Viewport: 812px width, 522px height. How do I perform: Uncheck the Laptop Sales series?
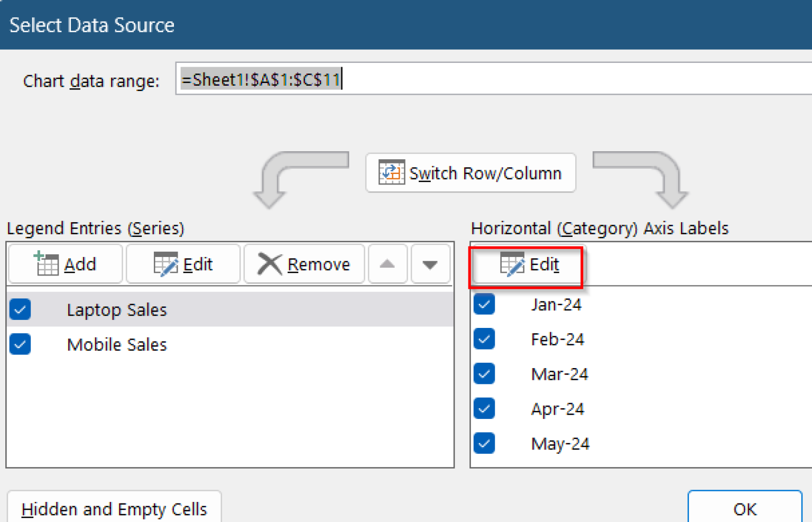(20, 309)
